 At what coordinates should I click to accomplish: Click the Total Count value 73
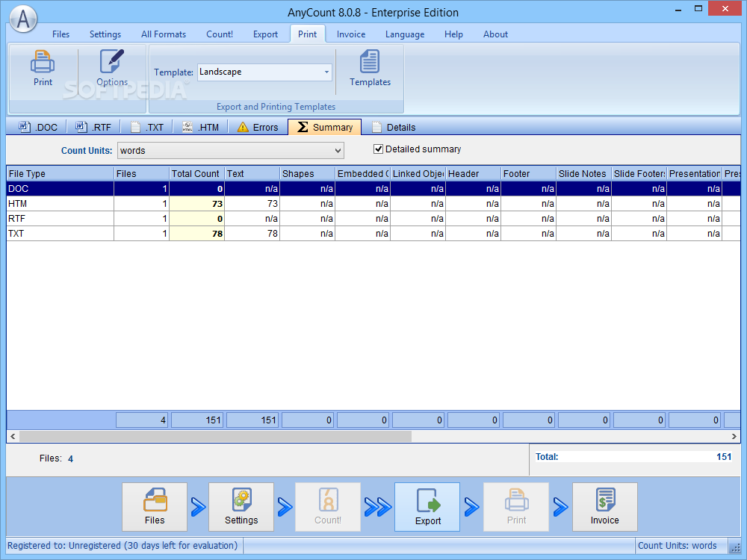[197, 204]
